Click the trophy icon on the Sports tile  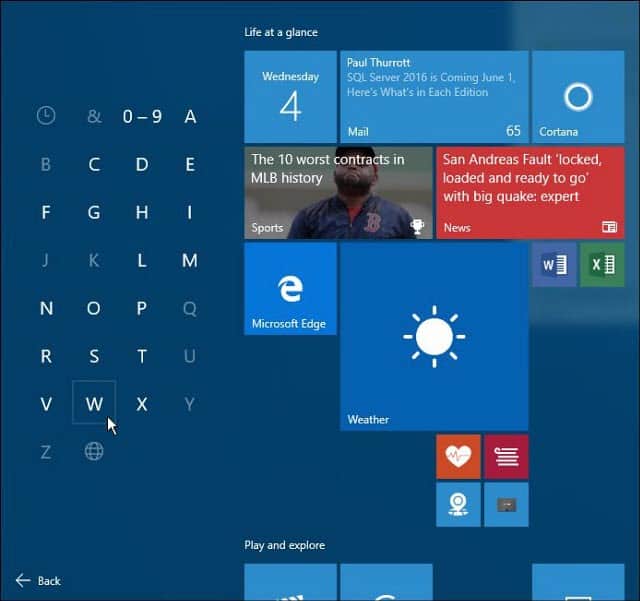(x=417, y=226)
